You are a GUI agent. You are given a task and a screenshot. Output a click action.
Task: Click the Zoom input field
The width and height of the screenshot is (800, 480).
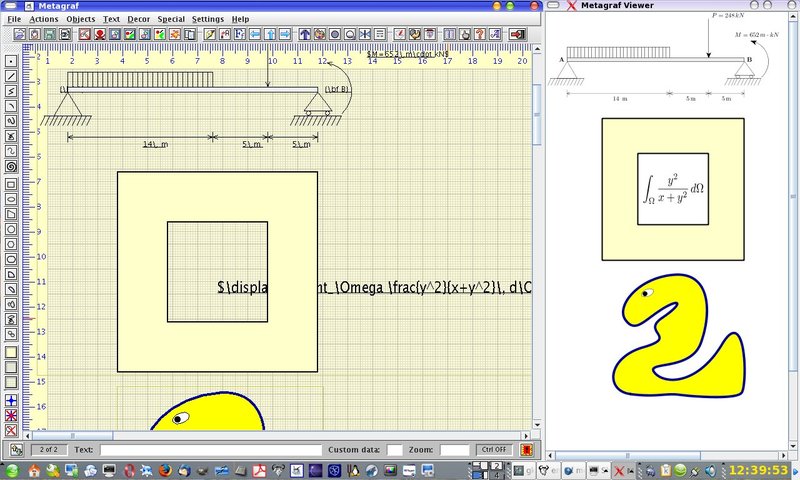tap(454, 450)
